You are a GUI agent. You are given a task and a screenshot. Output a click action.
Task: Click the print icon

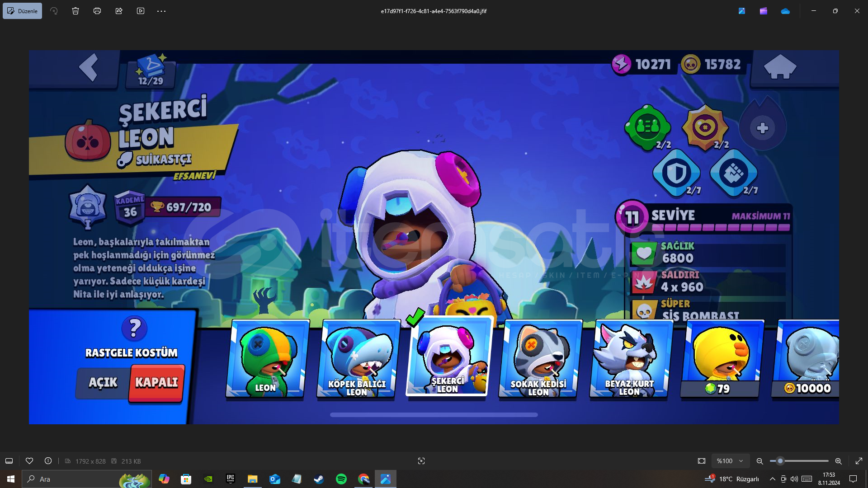(x=97, y=11)
